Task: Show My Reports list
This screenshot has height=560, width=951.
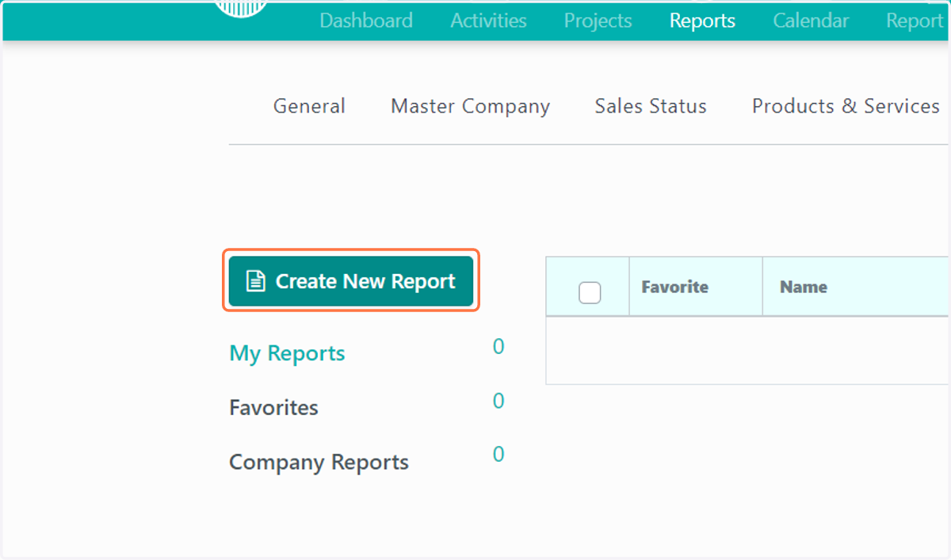Action: (x=287, y=353)
